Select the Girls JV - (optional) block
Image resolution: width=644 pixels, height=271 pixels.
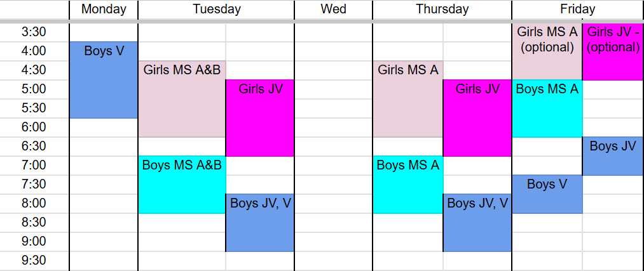tap(612, 51)
